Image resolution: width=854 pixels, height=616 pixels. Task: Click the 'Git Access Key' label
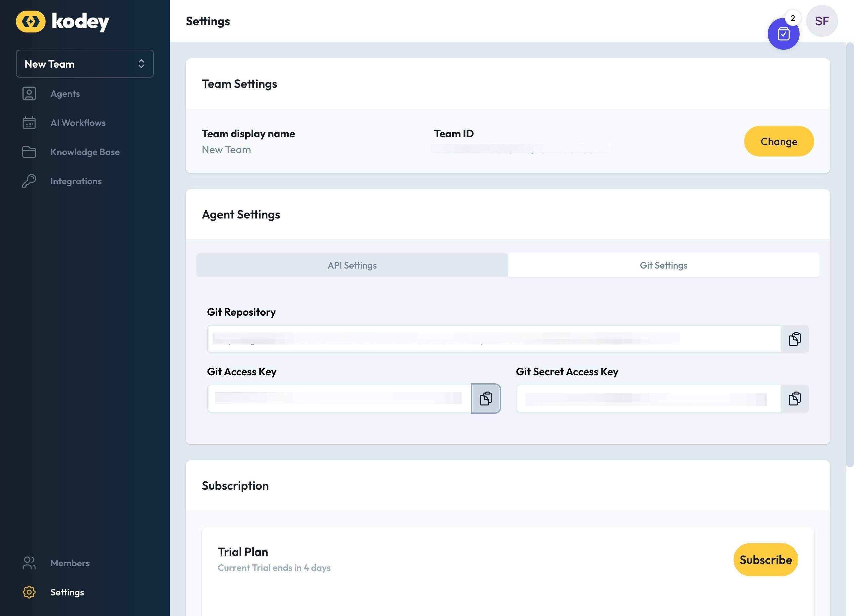(242, 372)
